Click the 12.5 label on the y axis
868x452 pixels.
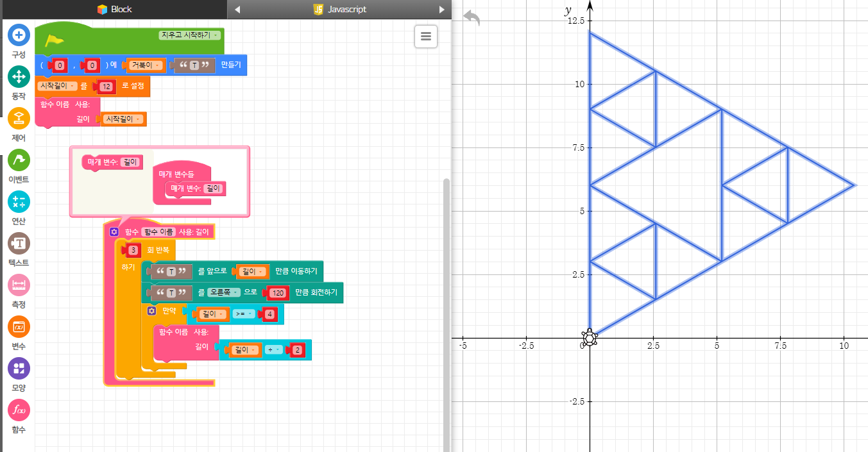(x=575, y=21)
